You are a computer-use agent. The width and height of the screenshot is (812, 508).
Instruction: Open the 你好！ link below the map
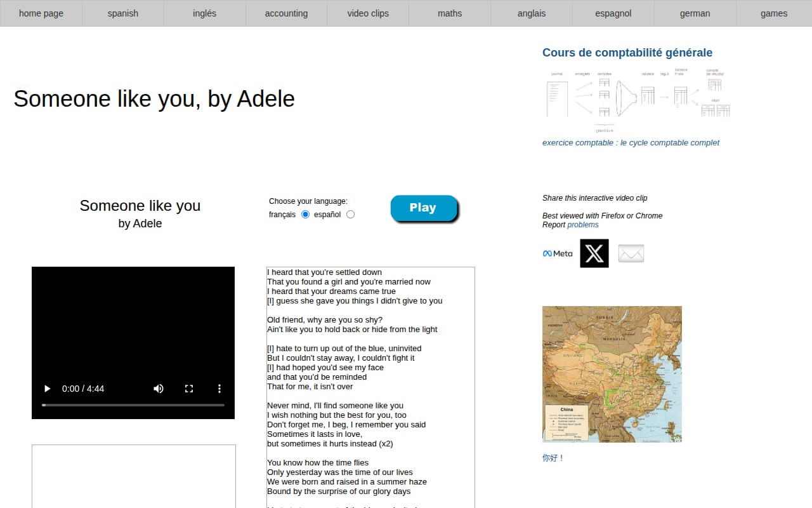pyautogui.click(x=553, y=458)
